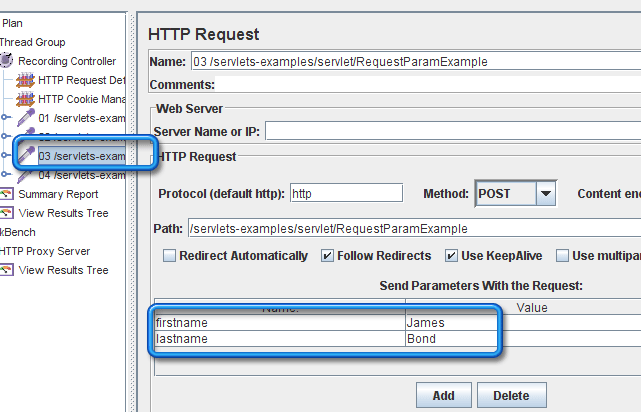This screenshot has height=412, width=641.
Task: Click the Protocol field containing http
Action: click(x=347, y=193)
